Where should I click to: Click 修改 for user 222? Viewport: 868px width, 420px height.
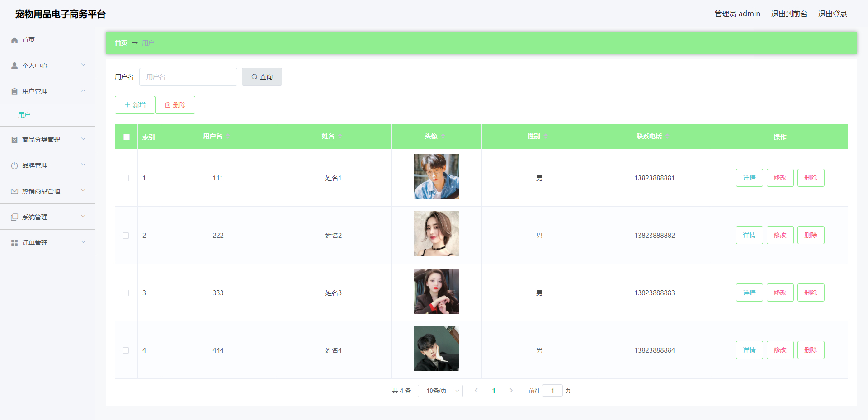(x=780, y=235)
